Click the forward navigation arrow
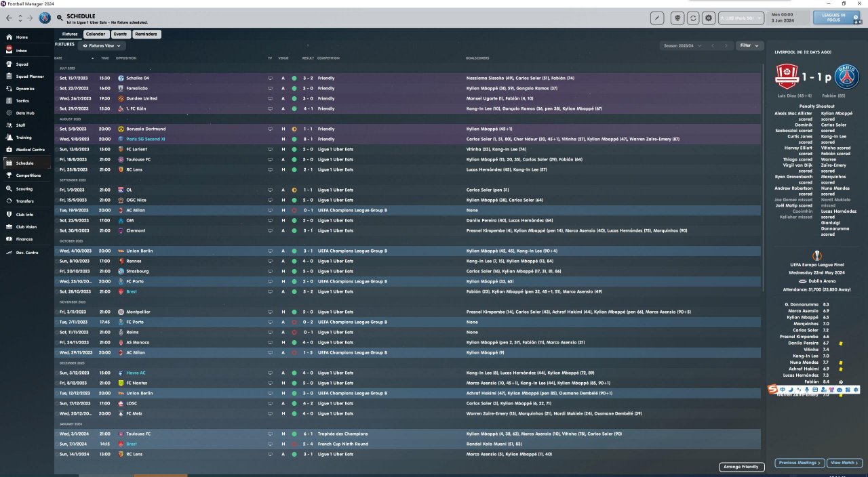The height and width of the screenshot is (477, 868). [31, 18]
